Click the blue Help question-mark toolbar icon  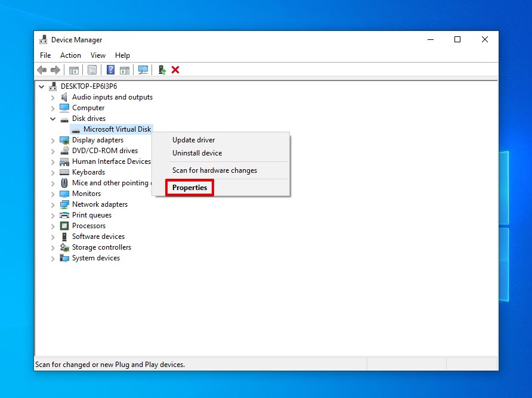click(110, 70)
